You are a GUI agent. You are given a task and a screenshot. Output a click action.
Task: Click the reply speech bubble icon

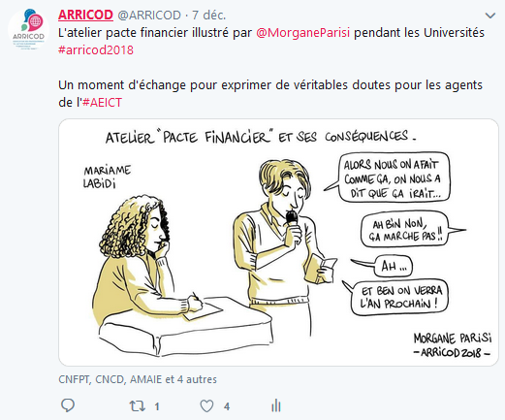click(68, 405)
